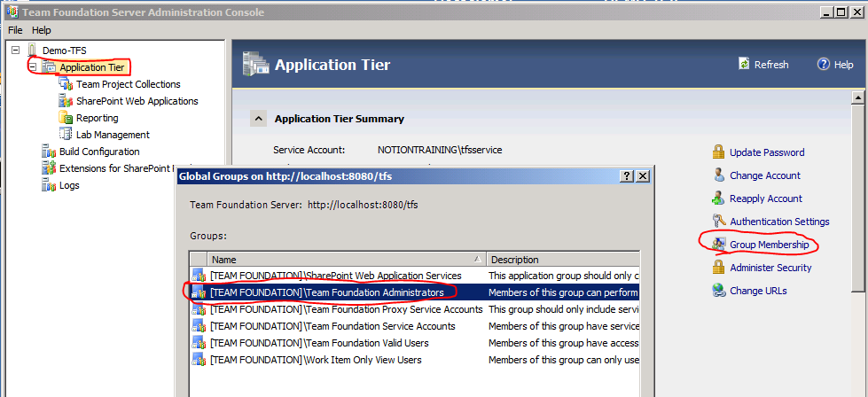This screenshot has width=868, height=397.
Task: Open Team Project Collections node
Action: point(129,84)
